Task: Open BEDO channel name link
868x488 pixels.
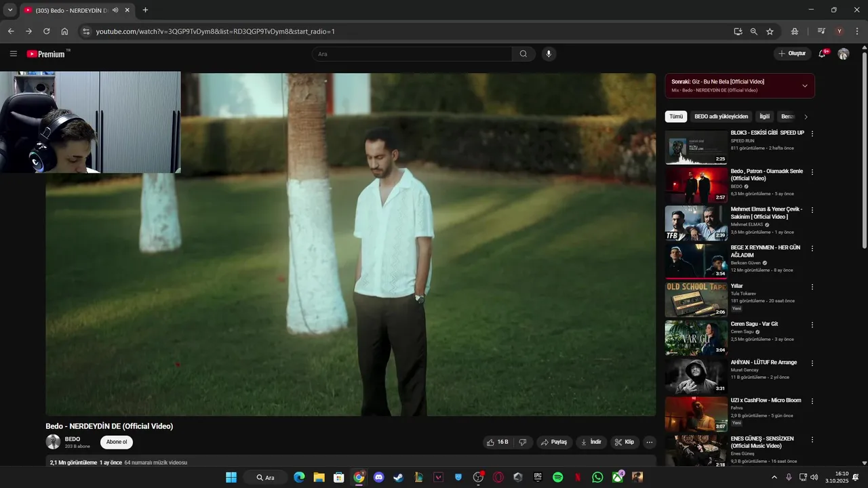Action: point(73,439)
